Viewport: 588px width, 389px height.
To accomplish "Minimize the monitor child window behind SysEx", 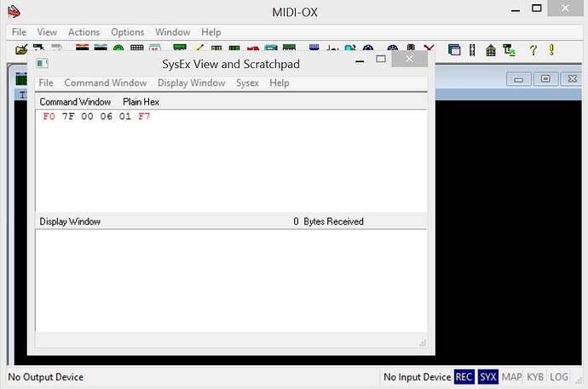I will (519, 79).
